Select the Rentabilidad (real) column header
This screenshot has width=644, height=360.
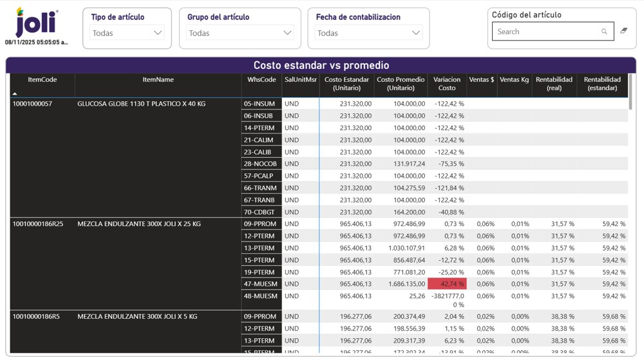(x=554, y=84)
